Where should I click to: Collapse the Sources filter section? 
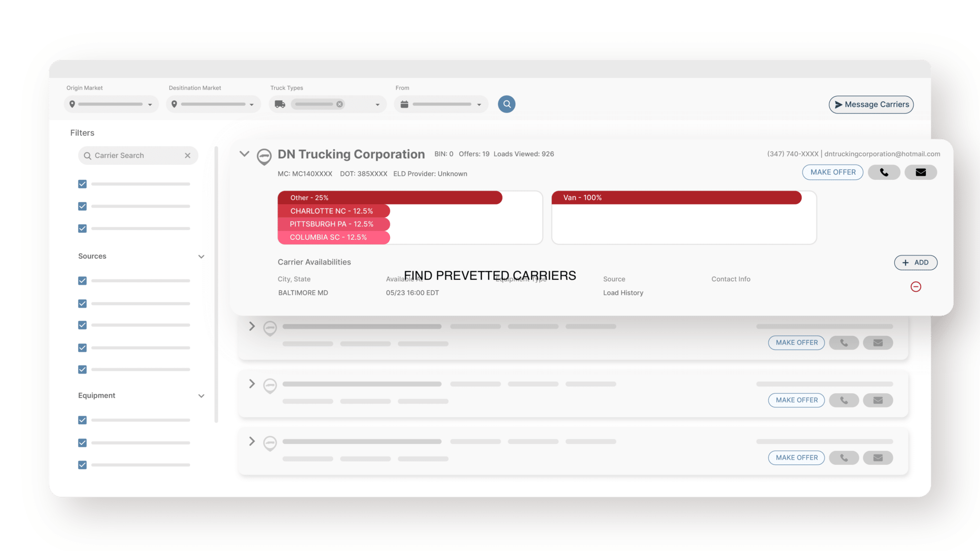pyautogui.click(x=201, y=256)
